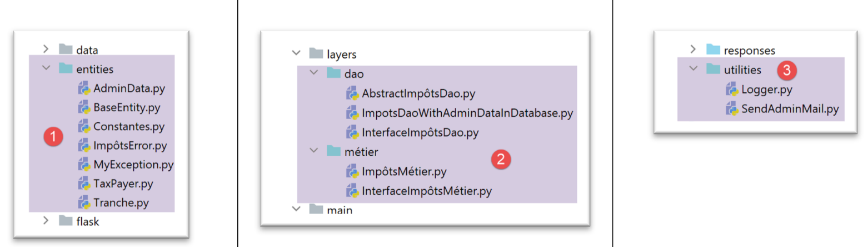This screenshot has width=868, height=247.
Task: Click the Logger.py Python file icon
Action: point(732,90)
